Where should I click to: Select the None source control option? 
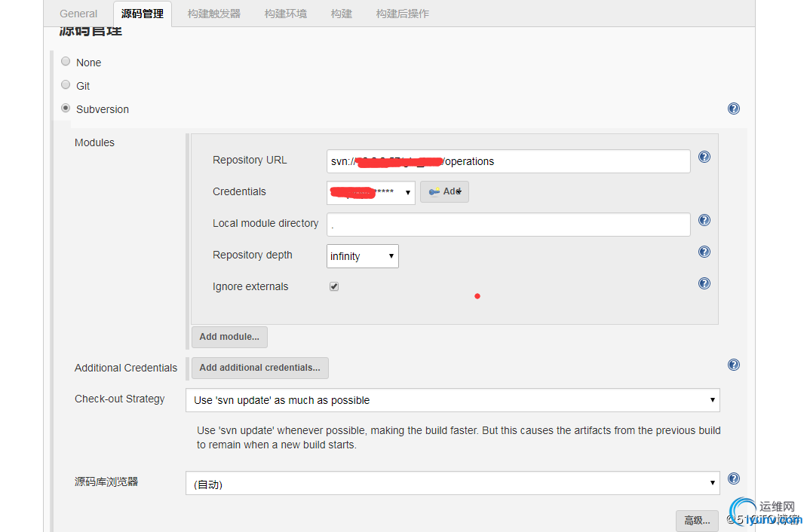(66, 62)
